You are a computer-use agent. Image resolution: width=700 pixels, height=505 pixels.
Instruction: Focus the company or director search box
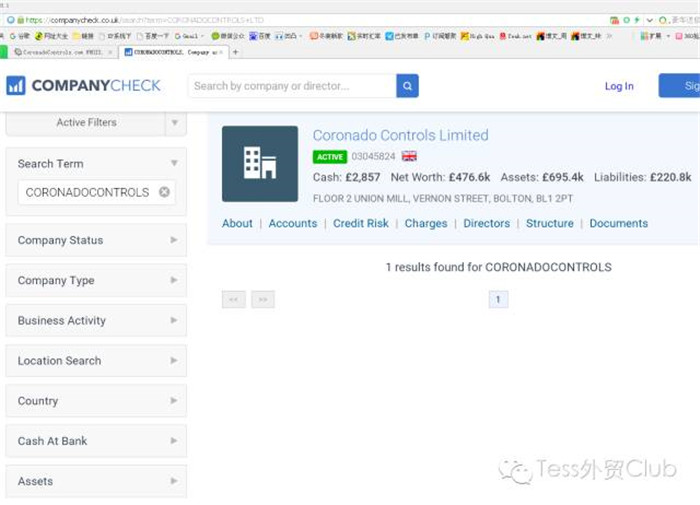pyautogui.click(x=292, y=86)
